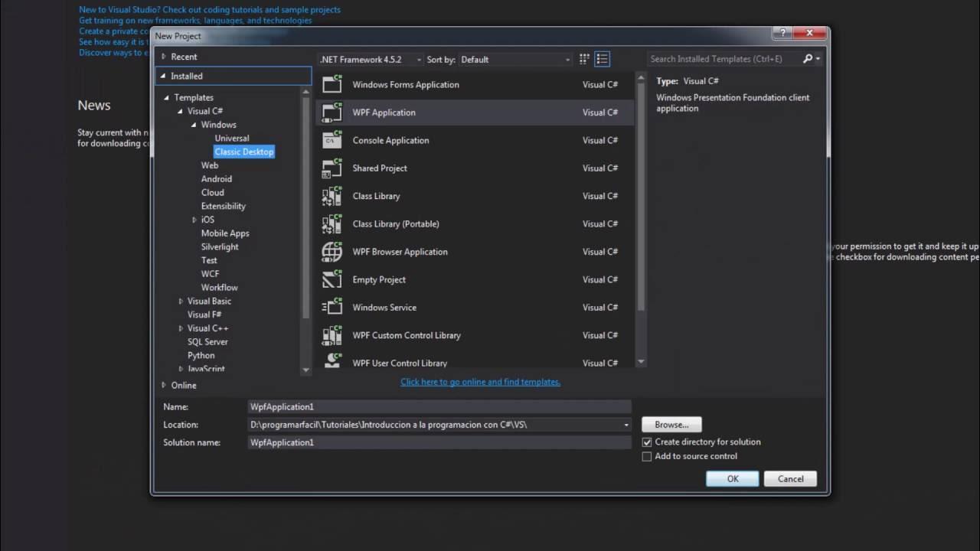Click the dialog help question-mark button
Screen dimensions: 980x551
782,34
